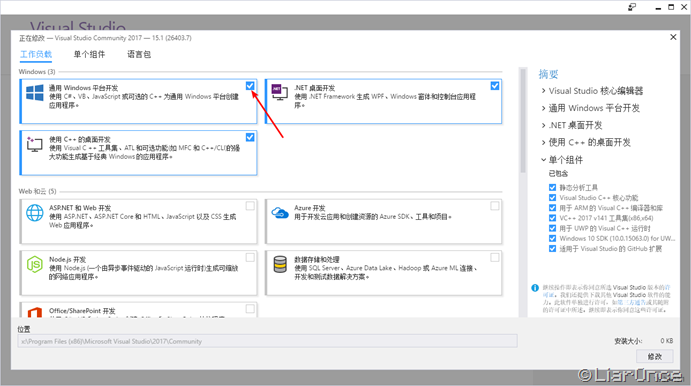This screenshot has width=691, height=386.
Task: Click the 已包含 label in summary
Action: pos(558,174)
